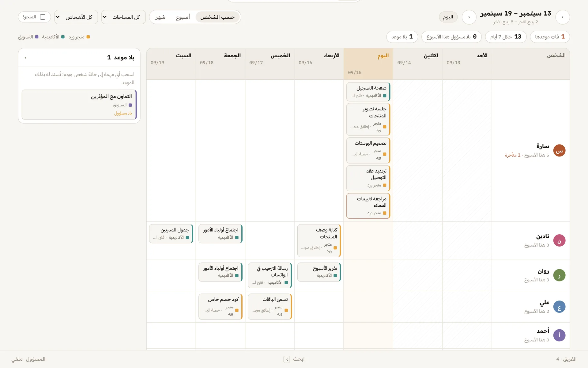Click the فات موعدها overdue filter chip
The width and height of the screenshot is (588, 368).
[550, 37]
